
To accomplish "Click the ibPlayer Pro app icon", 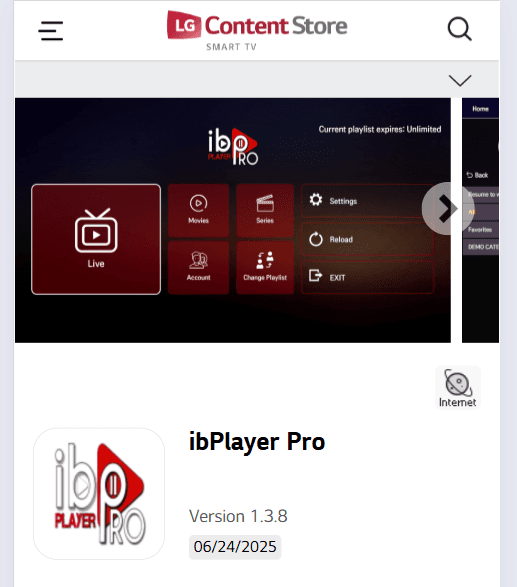I will tap(99, 494).
